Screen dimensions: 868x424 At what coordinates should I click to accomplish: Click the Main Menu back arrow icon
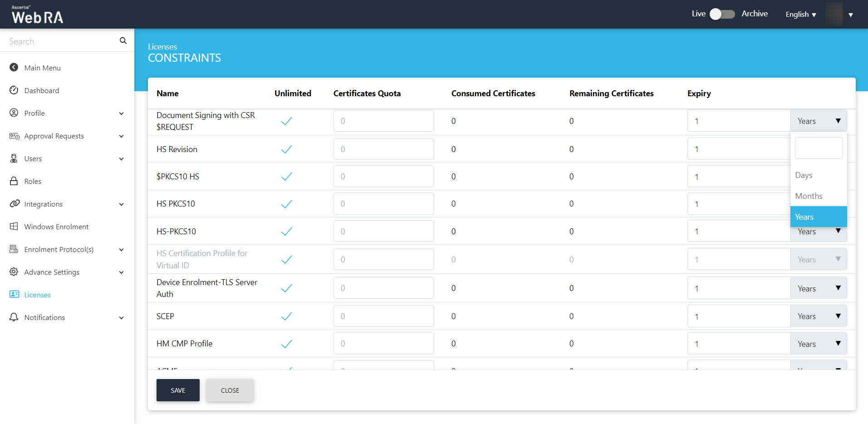14,68
